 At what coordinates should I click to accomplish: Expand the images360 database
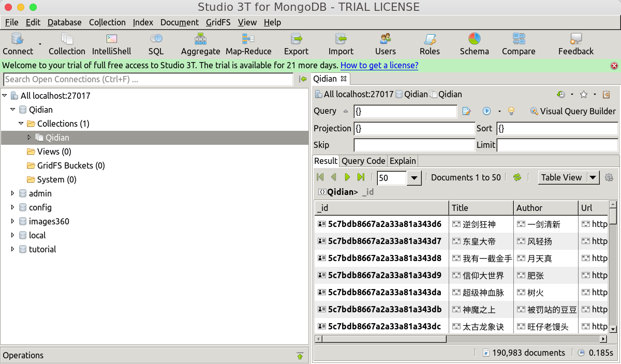(13, 221)
